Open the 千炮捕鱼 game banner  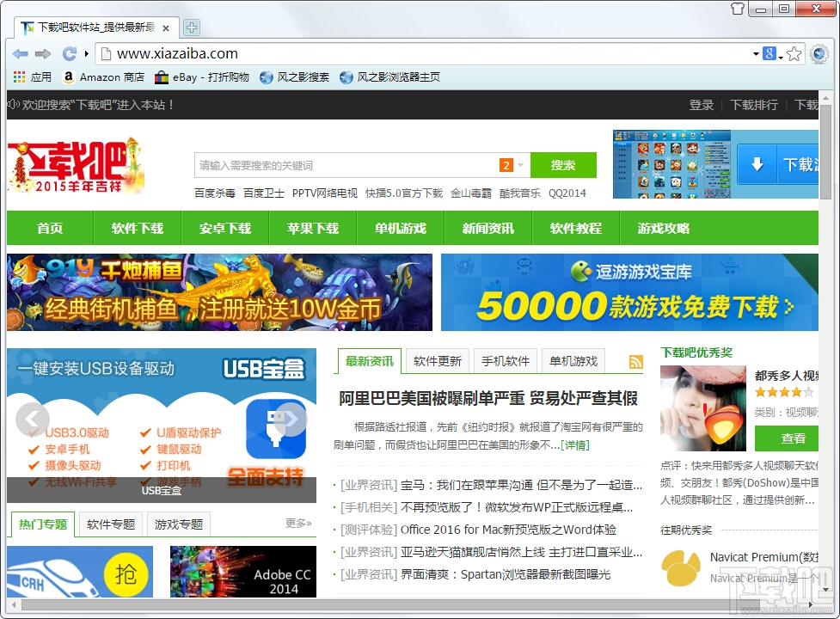(x=219, y=292)
